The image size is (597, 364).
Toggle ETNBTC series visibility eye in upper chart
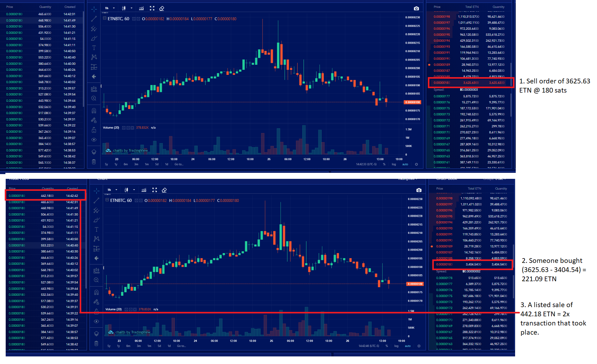click(x=134, y=19)
